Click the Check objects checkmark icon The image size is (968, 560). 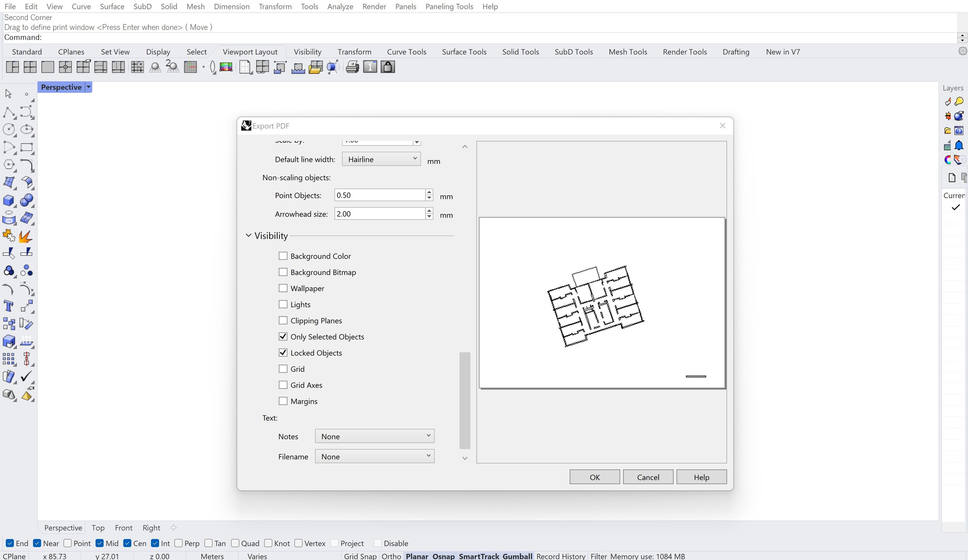26,377
